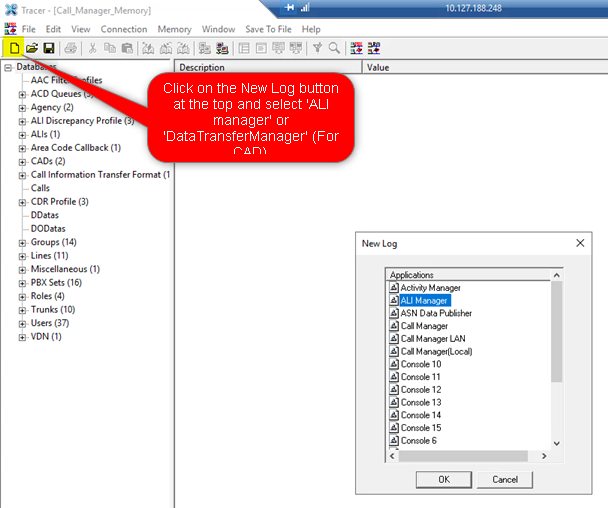Screen dimensions: 608x508
Task: Click the colored computers connect icon
Action: tap(222, 48)
